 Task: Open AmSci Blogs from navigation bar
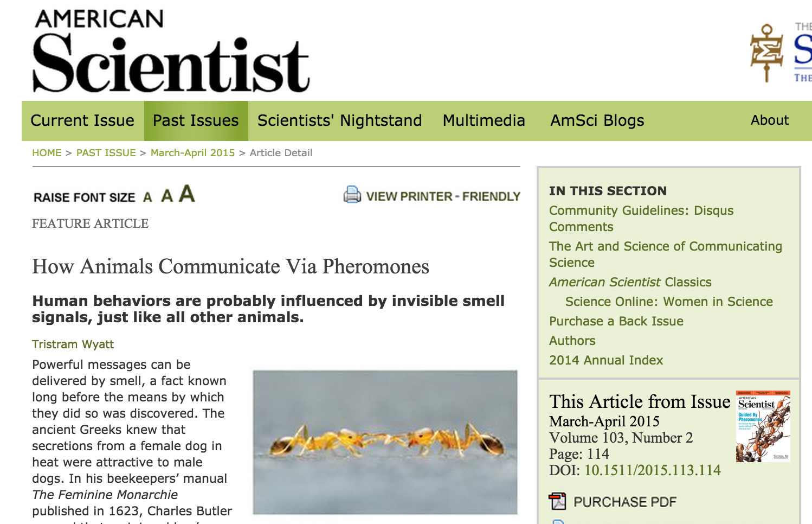[597, 120]
